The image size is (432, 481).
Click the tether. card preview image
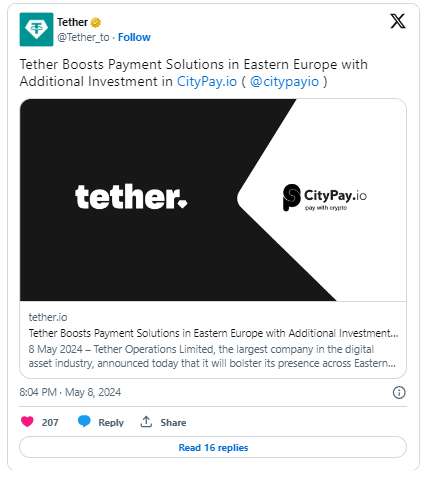point(213,200)
